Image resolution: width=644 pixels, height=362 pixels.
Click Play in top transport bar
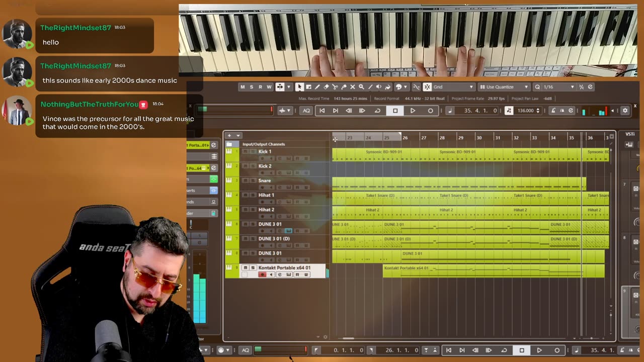(x=413, y=111)
